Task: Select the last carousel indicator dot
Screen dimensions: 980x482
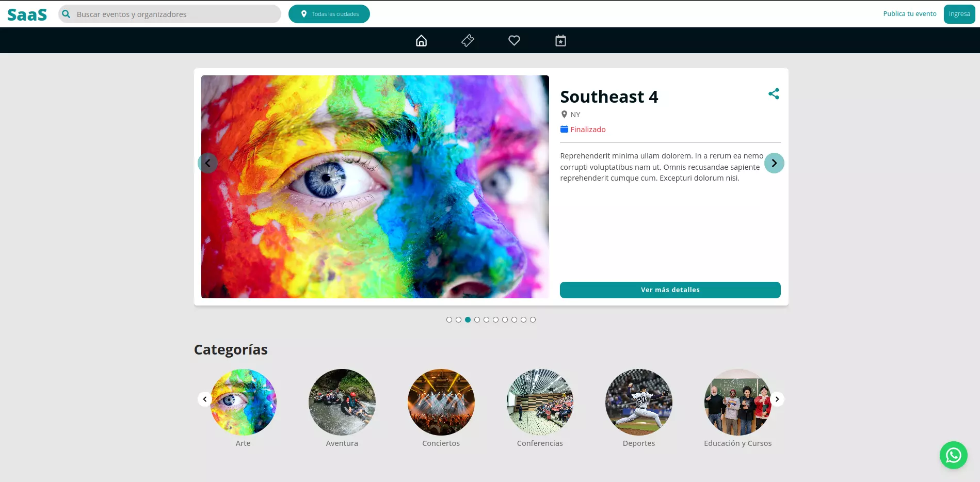Action: (533, 319)
